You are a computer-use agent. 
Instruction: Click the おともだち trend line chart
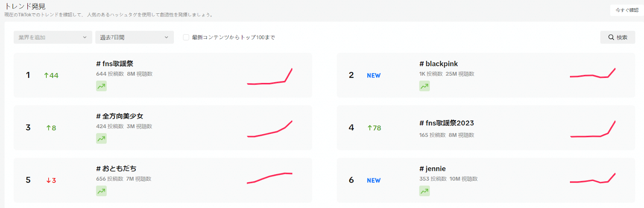(x=270, y=178)
